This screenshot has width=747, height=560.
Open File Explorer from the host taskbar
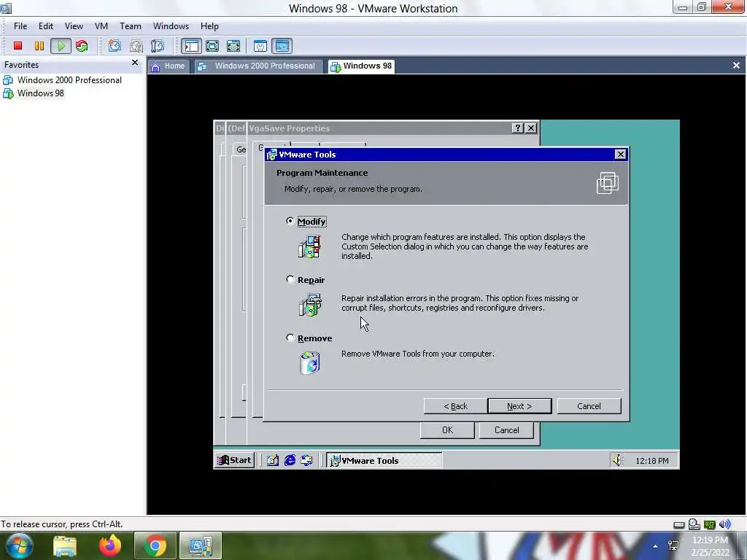(65, 545)
